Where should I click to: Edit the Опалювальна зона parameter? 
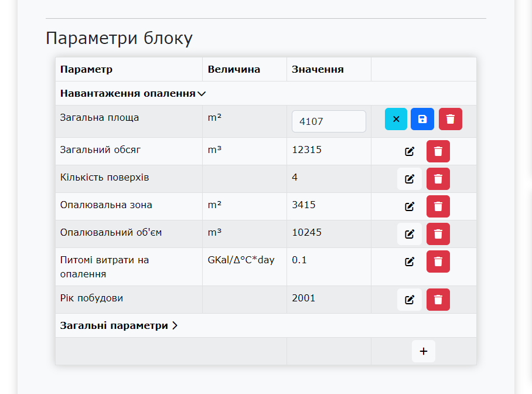point(410,206)
